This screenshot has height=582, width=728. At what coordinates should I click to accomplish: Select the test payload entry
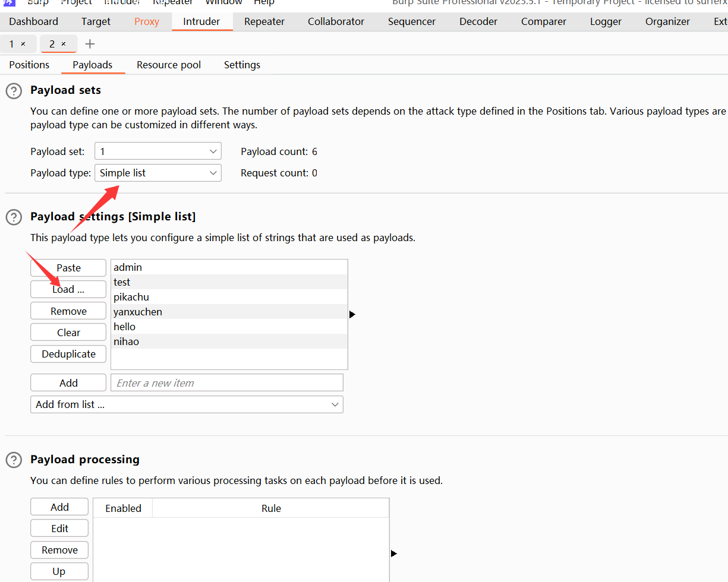[x=229, y=282]
